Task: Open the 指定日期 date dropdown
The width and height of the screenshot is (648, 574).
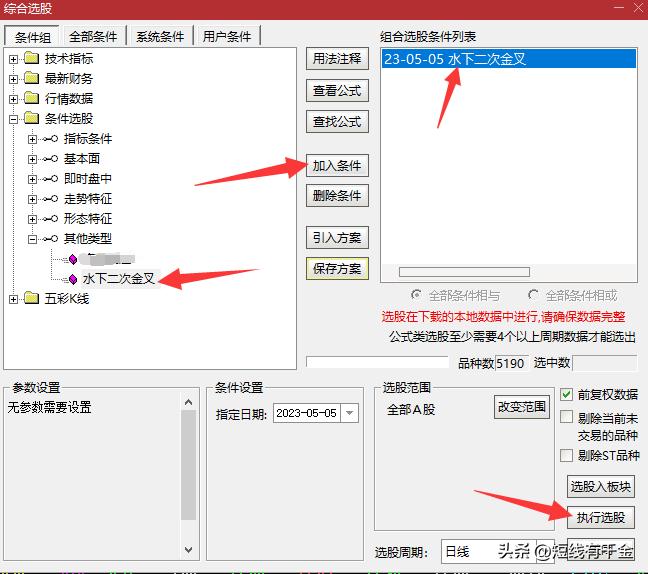Action: 350,413
